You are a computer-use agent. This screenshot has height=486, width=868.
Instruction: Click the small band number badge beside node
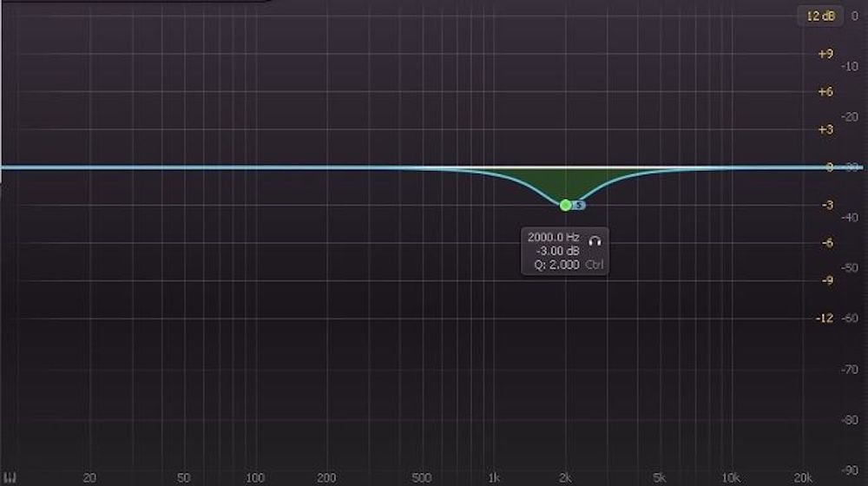[x=580, y=205]
